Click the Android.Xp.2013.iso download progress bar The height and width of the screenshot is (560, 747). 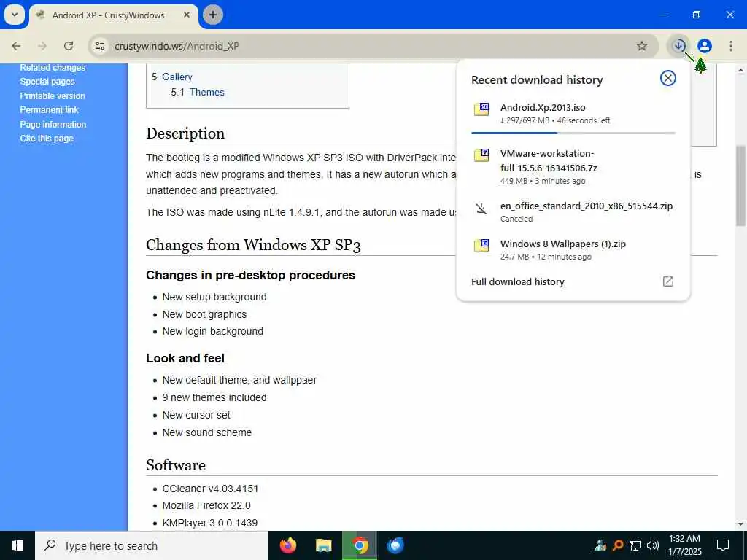click(x=573, y=133)
